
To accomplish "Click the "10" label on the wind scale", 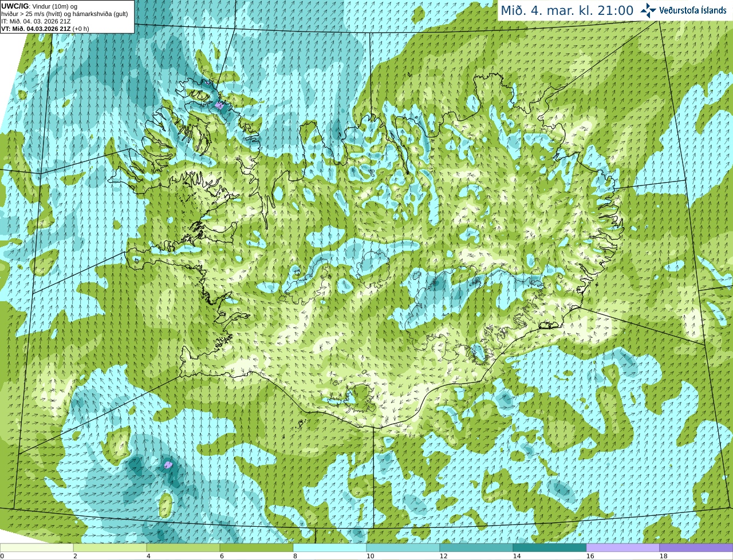I will pos(371,556).
